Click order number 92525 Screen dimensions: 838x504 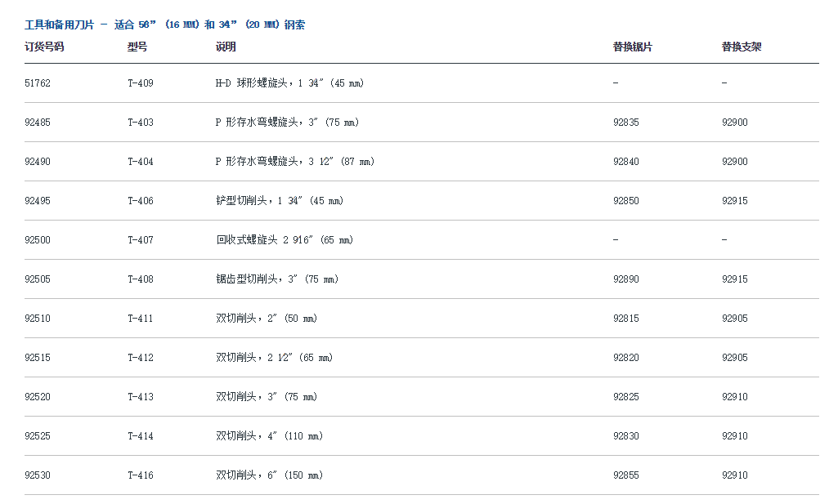tap(38, 436)
